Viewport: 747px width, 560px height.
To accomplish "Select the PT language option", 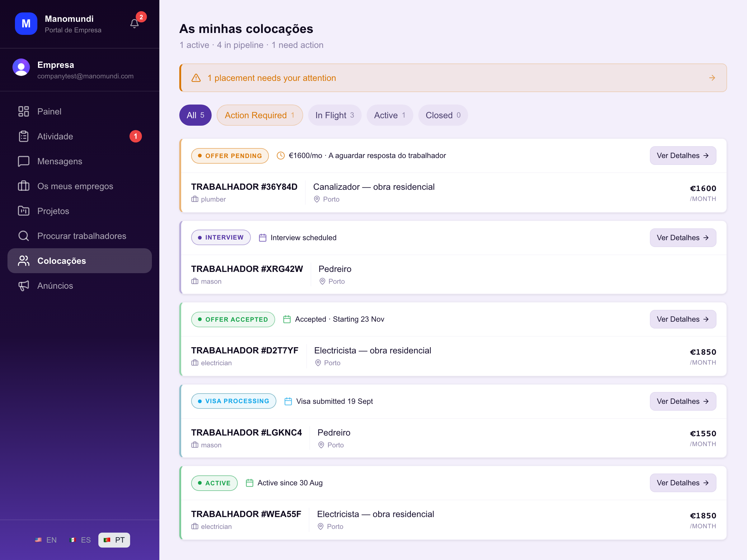I will [114, 540].
